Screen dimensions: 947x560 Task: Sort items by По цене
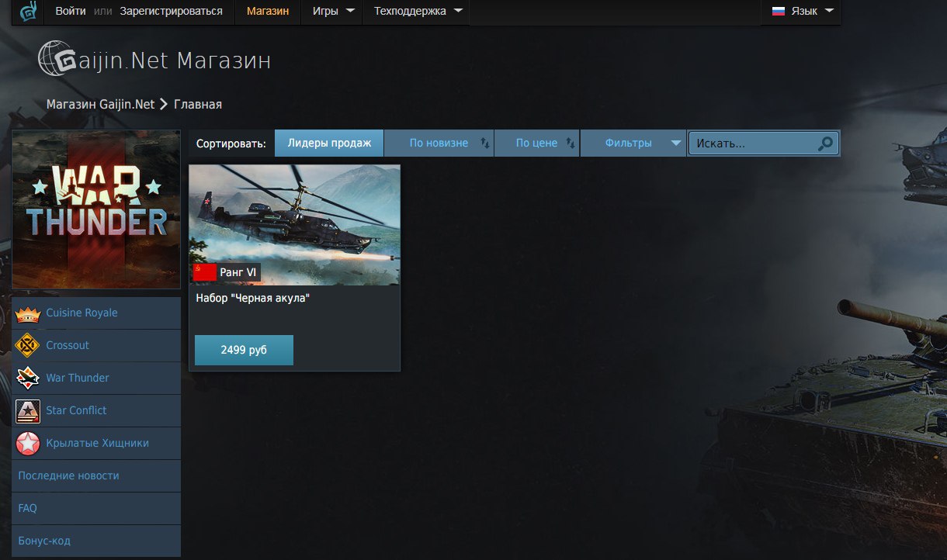pos(536,143)
